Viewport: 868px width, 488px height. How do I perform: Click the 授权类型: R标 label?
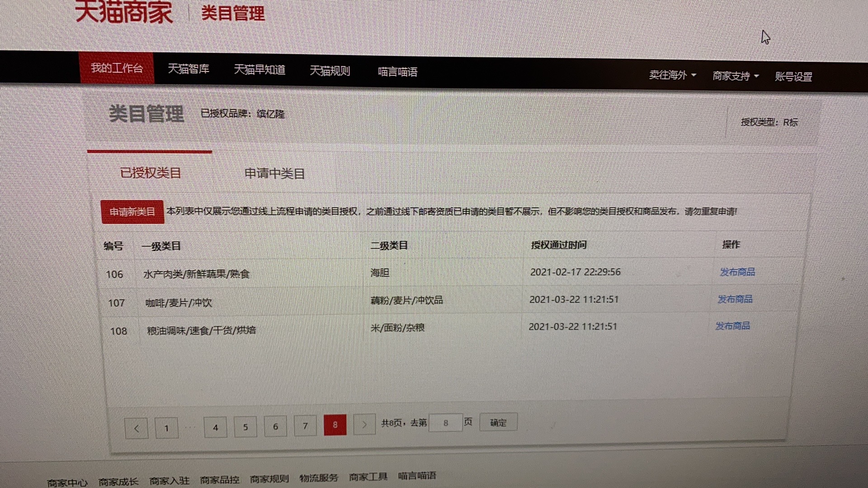pyautogui.click(x=769, y=122)
